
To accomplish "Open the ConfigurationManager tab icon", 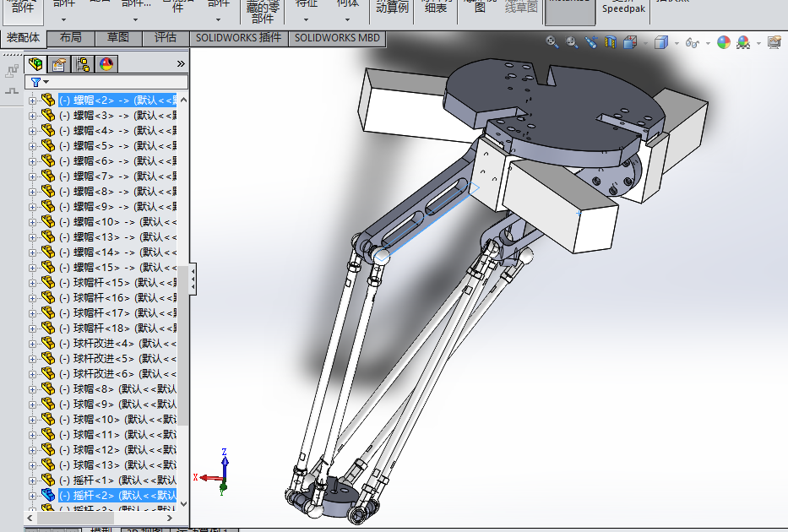I will pyautogui.click(x=83, y=64).
